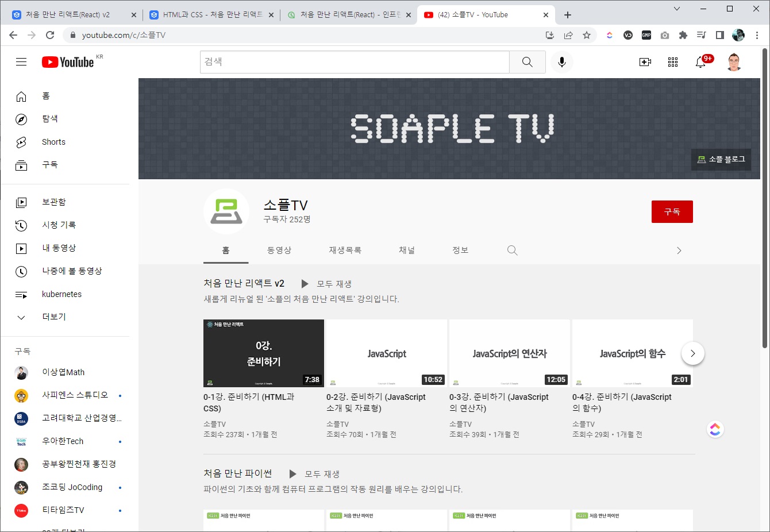Reload the page
The height and width of the screenshot is (532, 770).
pyautogui.click(x=50, y=35)
